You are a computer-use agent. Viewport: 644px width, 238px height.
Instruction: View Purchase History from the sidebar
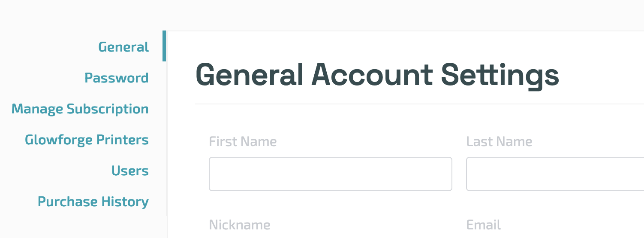coord(93,201)
